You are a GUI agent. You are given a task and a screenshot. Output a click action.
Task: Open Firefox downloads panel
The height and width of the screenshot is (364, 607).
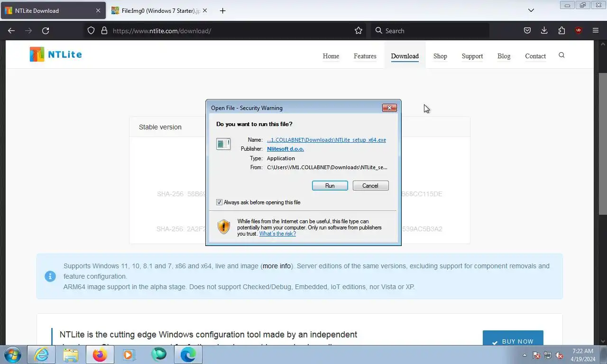544,30
